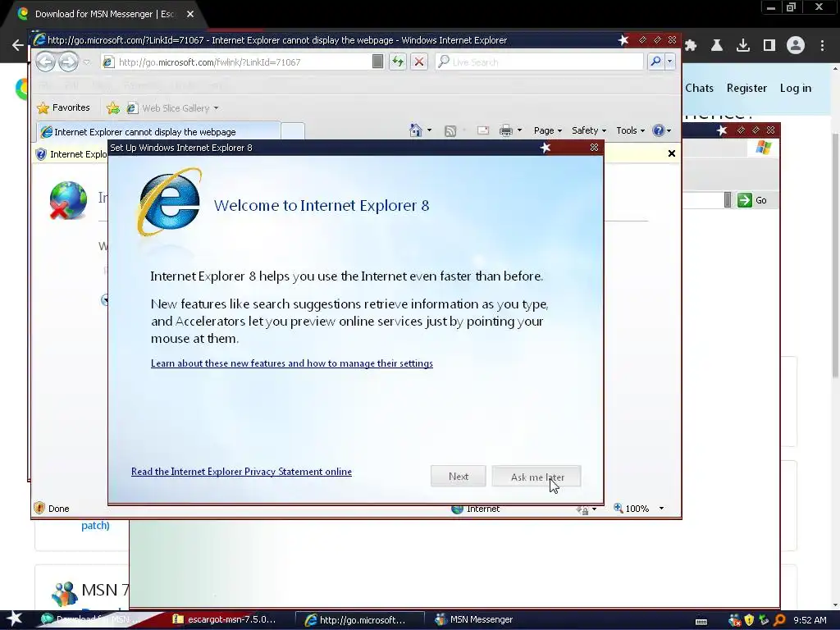
Task: Click the 'patch)' link on background webpage
Action: pyautogui.click(x=95, y=526)
